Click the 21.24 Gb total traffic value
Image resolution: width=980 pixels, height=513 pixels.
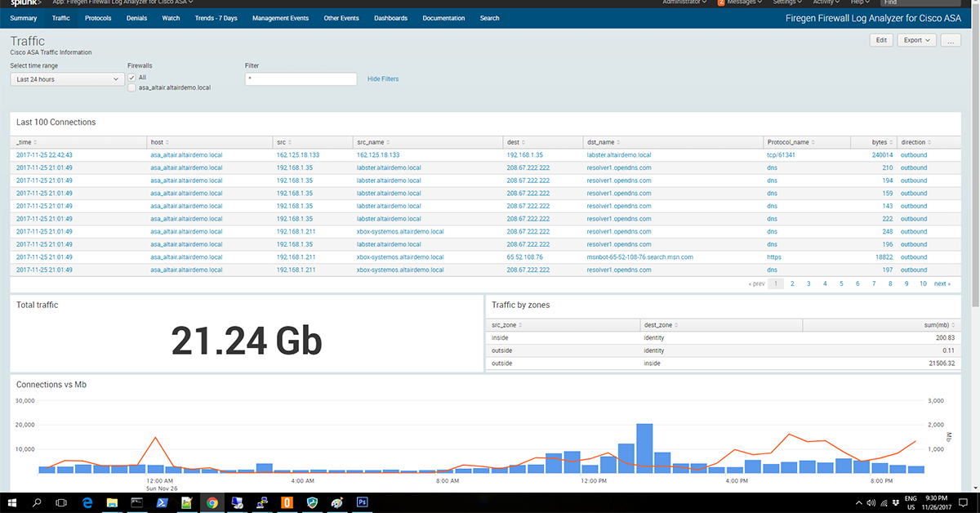pos(247,341)
